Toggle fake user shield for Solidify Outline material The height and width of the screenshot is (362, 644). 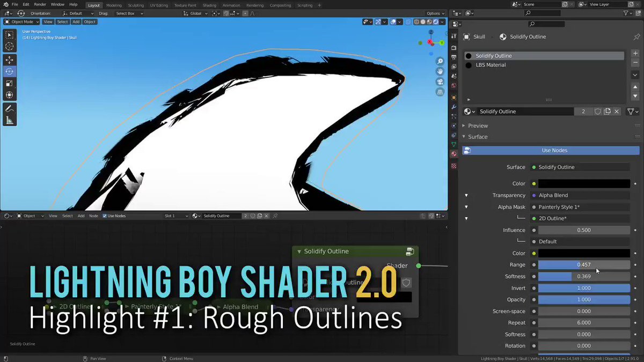[598, 112]
